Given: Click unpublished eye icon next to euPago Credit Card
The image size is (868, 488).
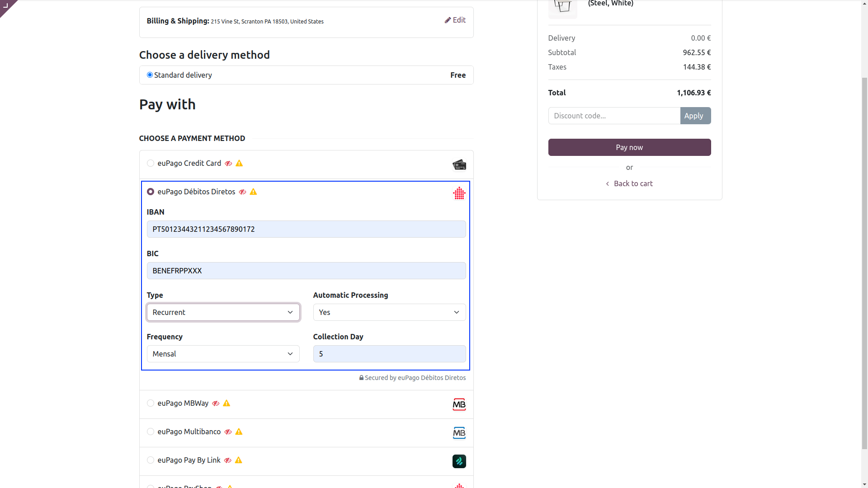Looking at the screenshot, I should pos(228,164).
